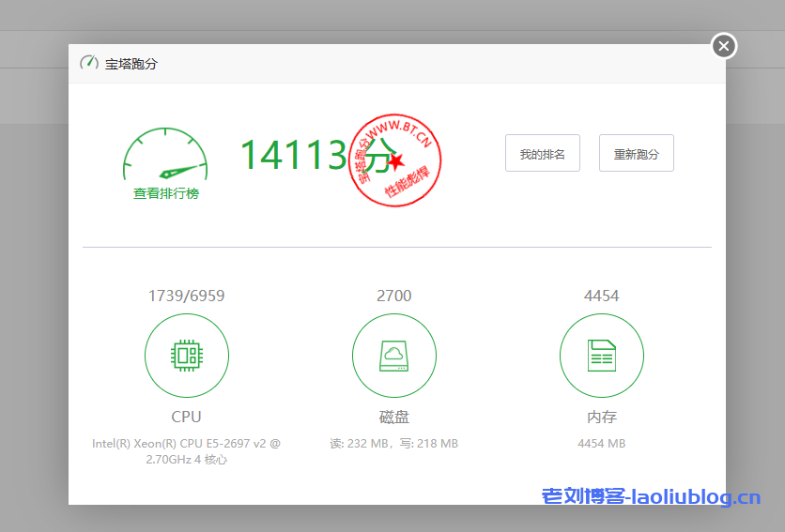Screen dimensions: 785x532
Task: Click the disk score 2700
Action: 394,296
